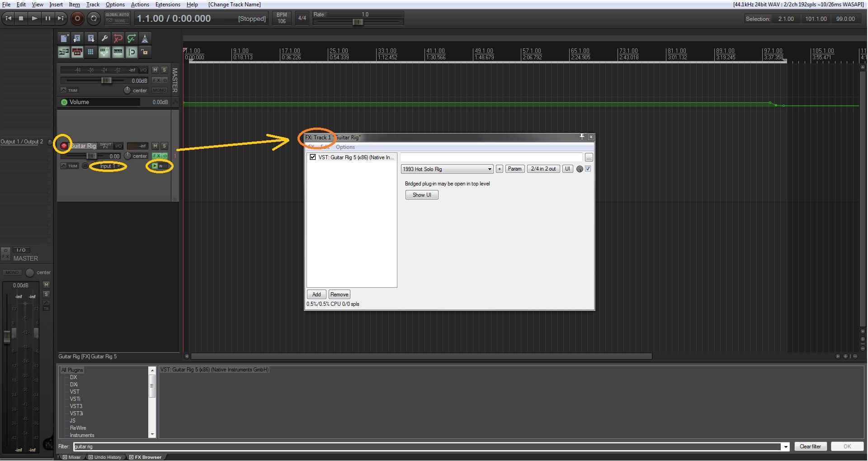
Task: Click the transport Record button
Action: click(x=77, y=19)
